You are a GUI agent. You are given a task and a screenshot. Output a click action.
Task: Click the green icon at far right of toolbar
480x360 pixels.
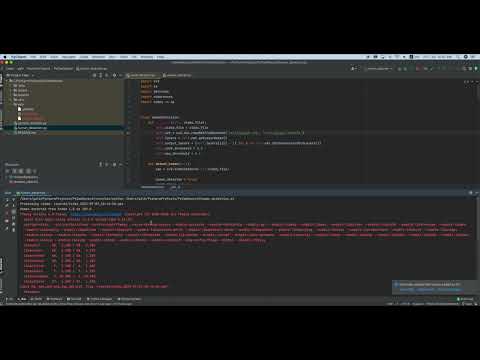click(x=476, y=69)
